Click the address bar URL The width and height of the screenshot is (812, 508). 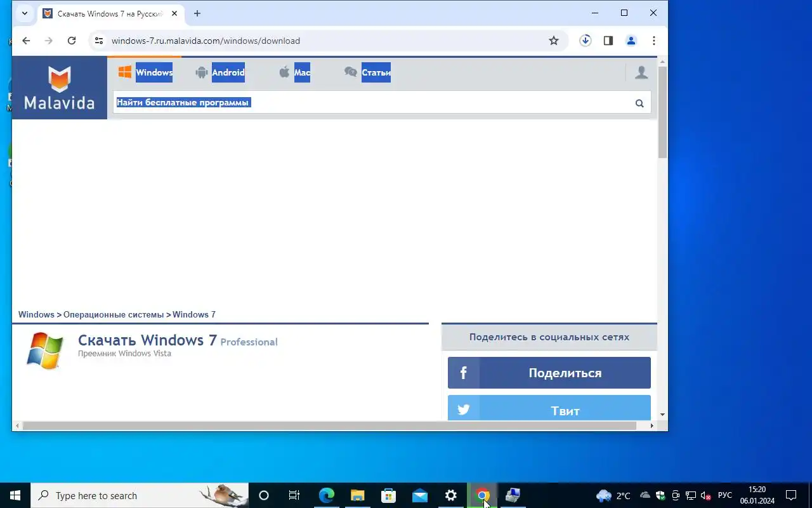point(206,41)
